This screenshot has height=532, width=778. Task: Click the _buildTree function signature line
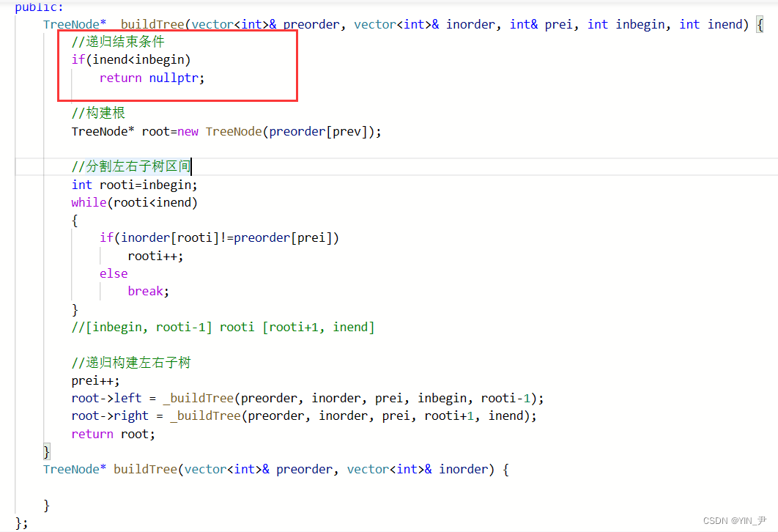403,24
